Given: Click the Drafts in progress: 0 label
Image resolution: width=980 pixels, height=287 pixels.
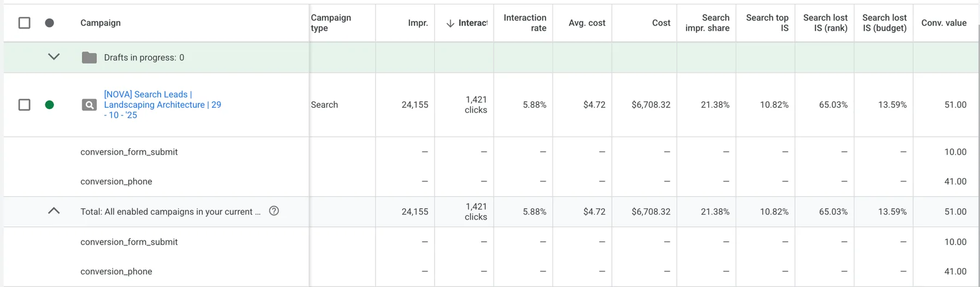Looking at the screenshot, I should coord(144,57).
